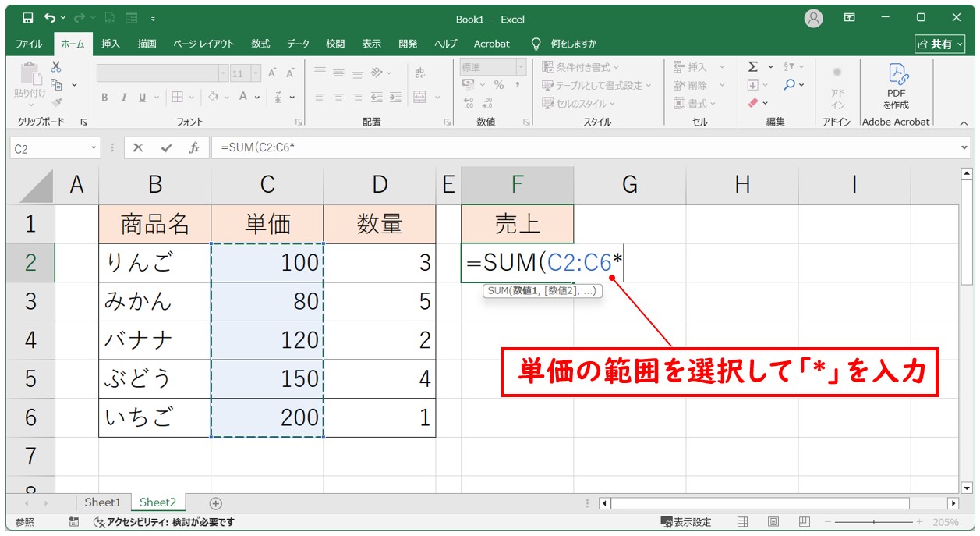Add a new sheet with plus icon
Viewport: 980px width, 536px height.
216,503
